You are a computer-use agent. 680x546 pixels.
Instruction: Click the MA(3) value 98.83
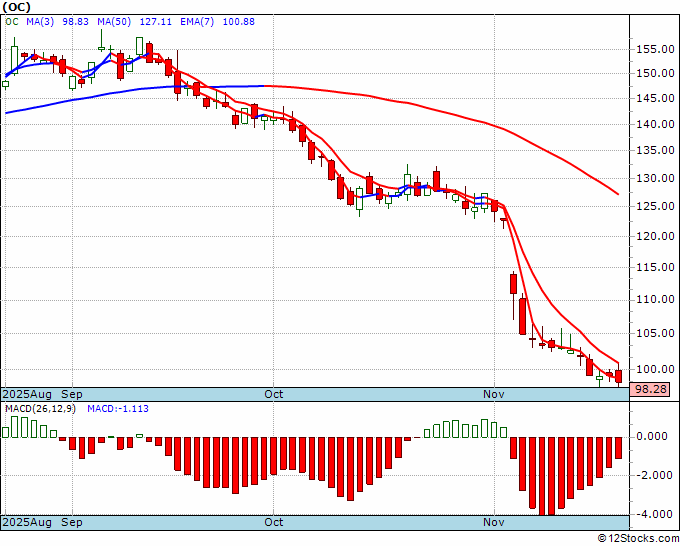[x=75, y=22]
